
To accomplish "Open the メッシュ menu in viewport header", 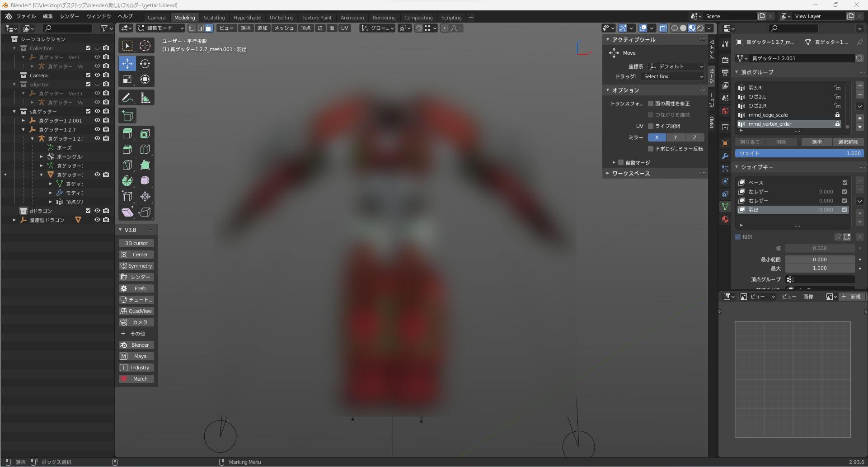I will (x=284, y=28).
